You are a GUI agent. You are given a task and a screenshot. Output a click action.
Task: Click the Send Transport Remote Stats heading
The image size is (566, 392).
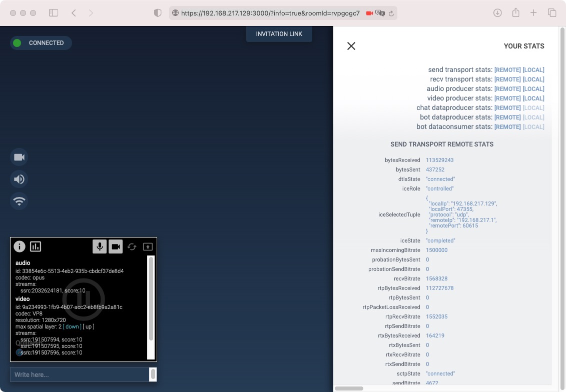pyautogui.click(x=442, y=144)
